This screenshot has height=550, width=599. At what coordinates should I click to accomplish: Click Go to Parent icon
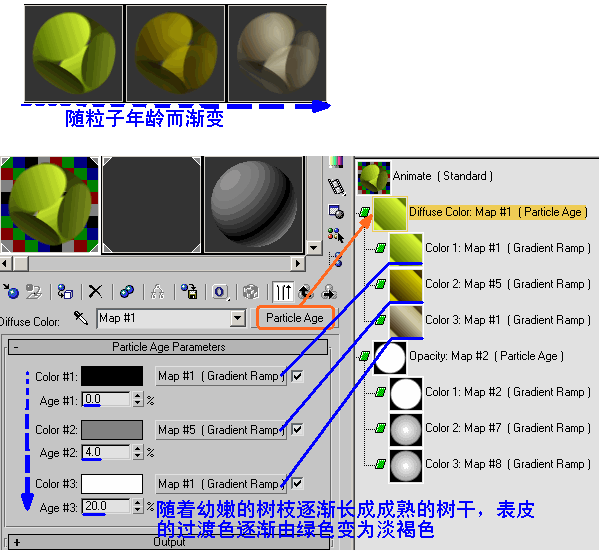point(306,292)
